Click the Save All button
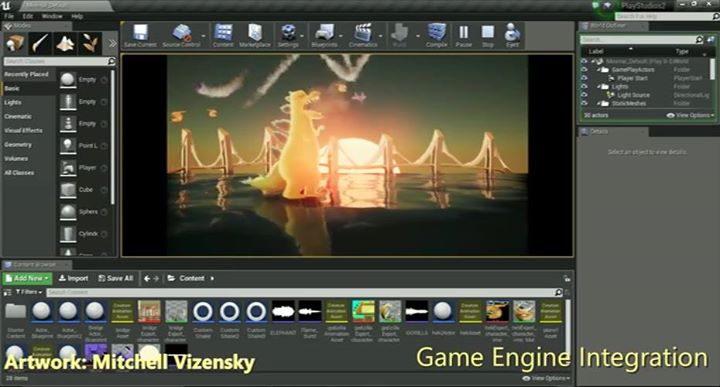Screen dimensions: 720x387 pyautogui.click(x=116, y=278)
